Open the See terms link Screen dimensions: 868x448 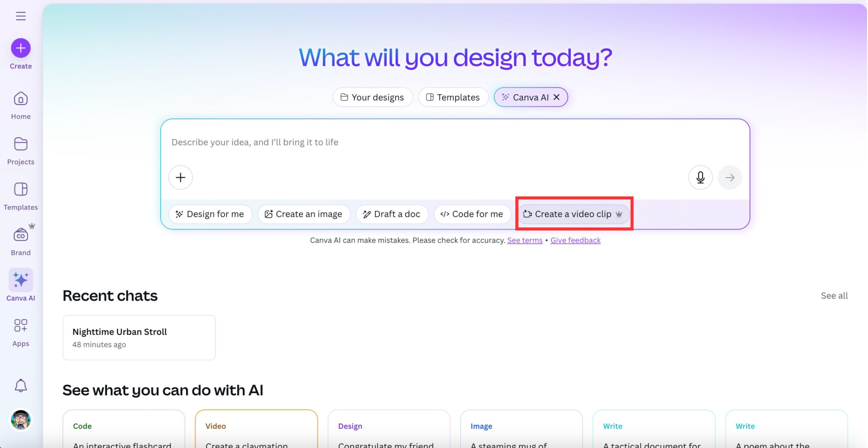click(x=525, y=240)
